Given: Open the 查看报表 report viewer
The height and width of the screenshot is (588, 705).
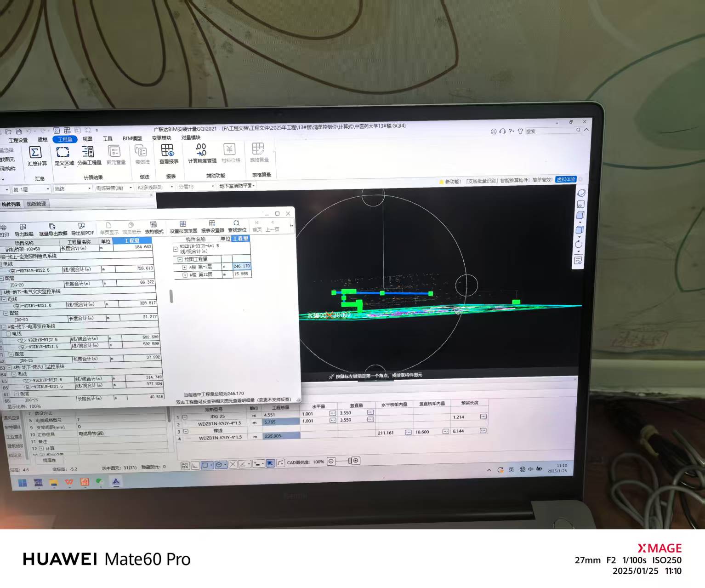Looking at the screenshot, I should [x=169, y=154].
